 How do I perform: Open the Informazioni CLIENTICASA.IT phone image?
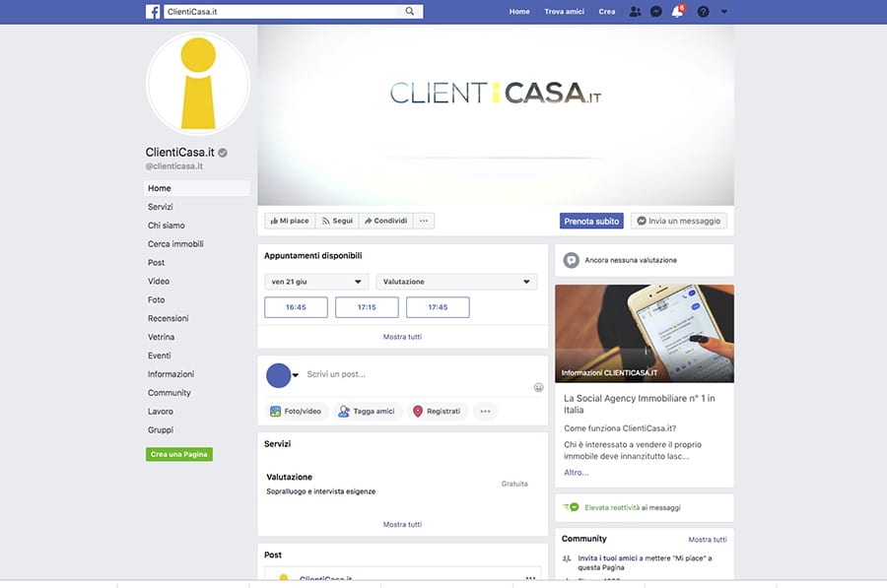click(x=645, y=334)
